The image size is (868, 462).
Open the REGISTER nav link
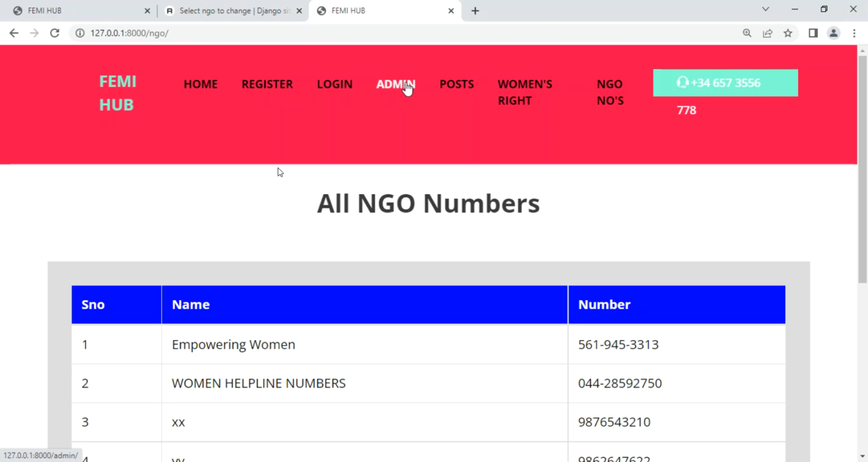click(x=267, y=84)
